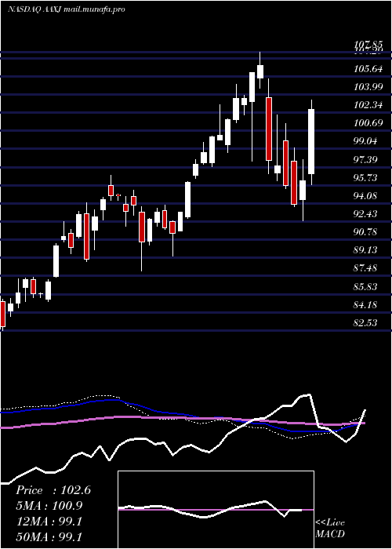Viewport: 392px width, 549px height.
Task: Click the 103.99 price axis label
Action: pyautogui.click(x=368, y=87)
